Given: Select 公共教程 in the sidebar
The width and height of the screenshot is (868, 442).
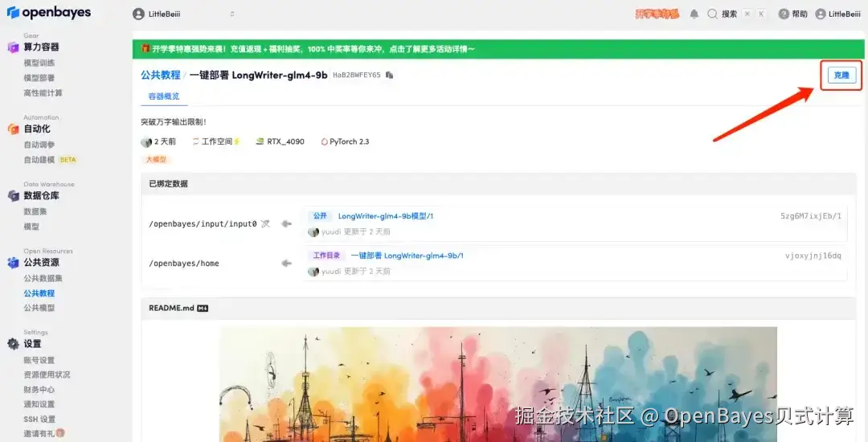Looking at the screenshot, I should 39,293.
